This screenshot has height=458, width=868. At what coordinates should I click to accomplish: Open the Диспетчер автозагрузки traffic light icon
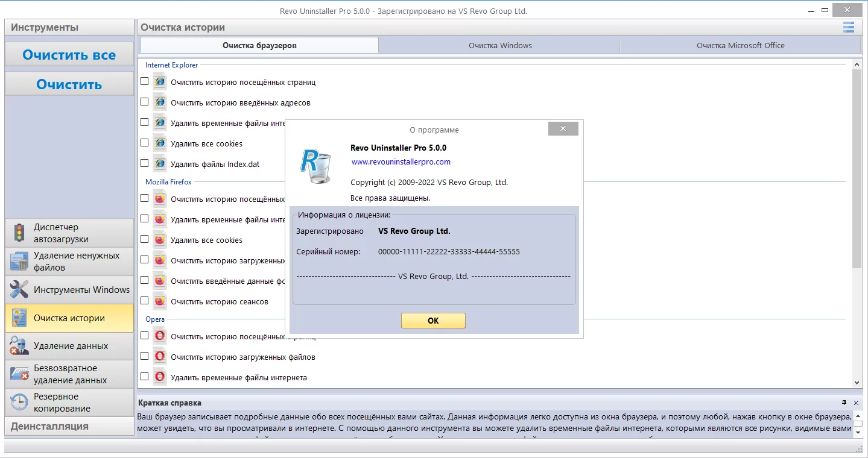point(19,233)
